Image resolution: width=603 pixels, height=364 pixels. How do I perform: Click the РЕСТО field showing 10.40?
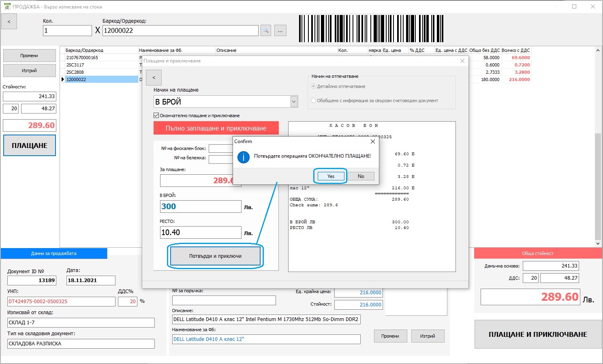(x=201, y=232)
